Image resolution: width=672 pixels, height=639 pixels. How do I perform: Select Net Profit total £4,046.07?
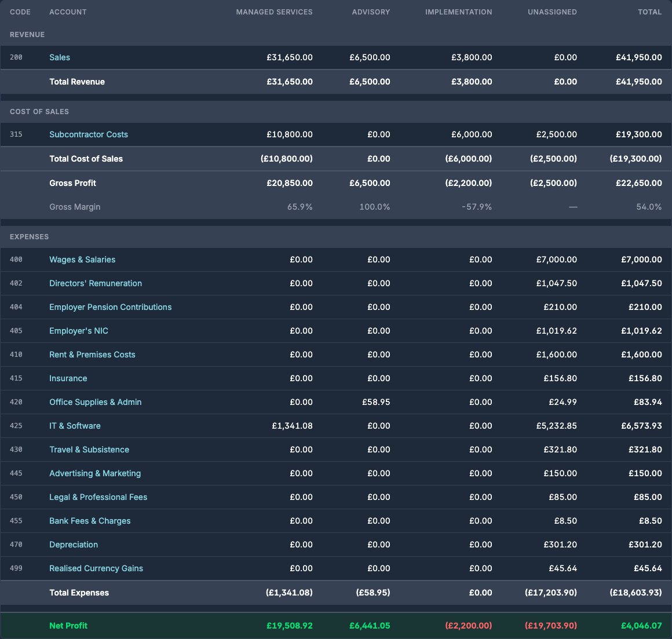coord(641,626)
